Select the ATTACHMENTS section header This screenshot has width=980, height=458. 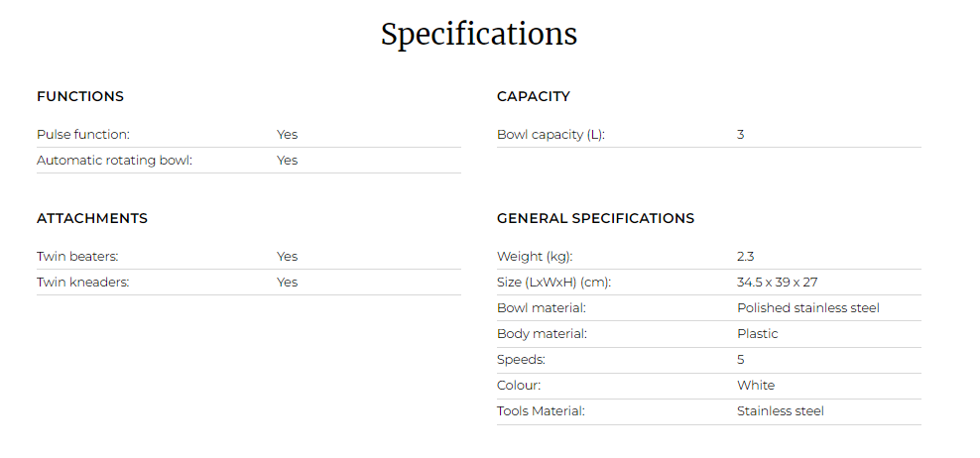(92, 218)
